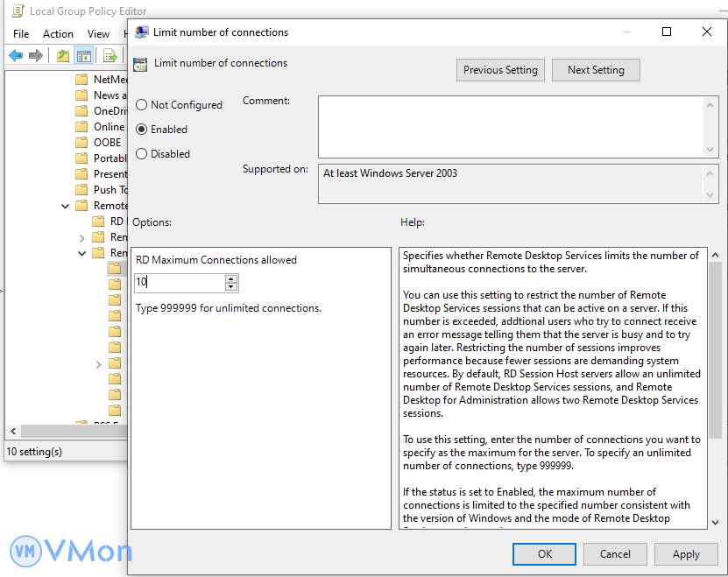Click the Help scrollbar up arrow
Screen dimensions: 728x577
[x=716, y=255]
